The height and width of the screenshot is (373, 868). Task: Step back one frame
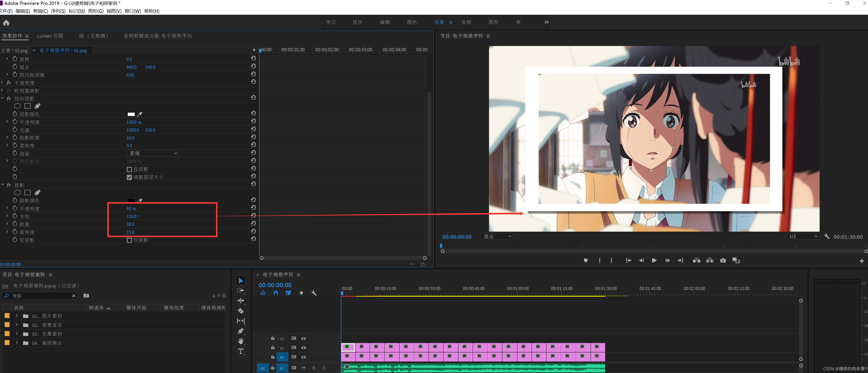(641, 260)
